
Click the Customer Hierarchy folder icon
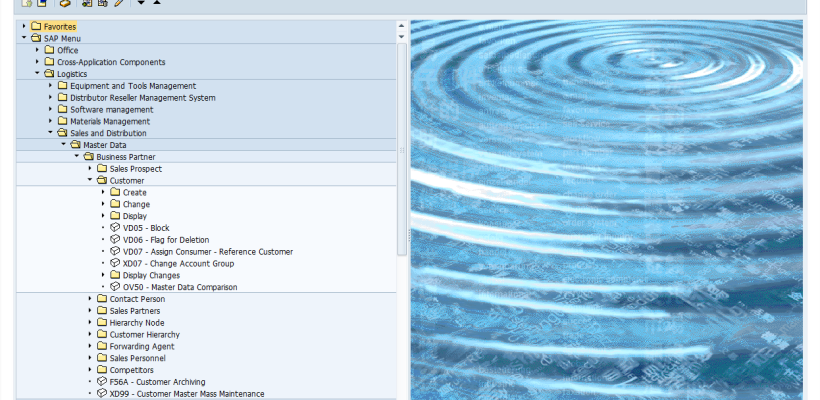click(102, 334)
